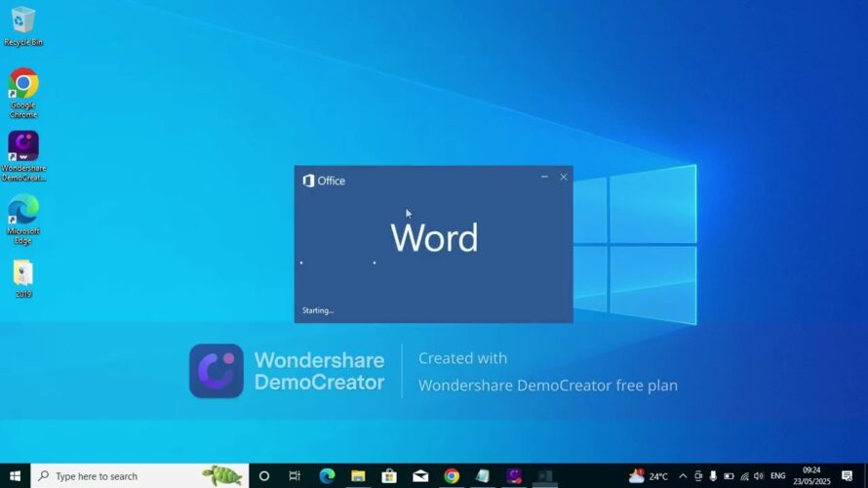This screenshot has height=488, width=868.
Task: Select the Wondershare DemoCreator desktop shortcut
Action: [23, 155]
